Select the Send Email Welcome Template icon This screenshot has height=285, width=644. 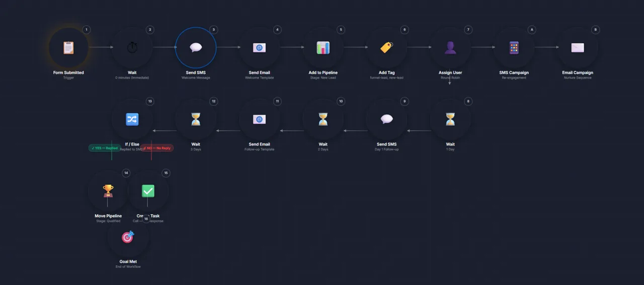259,48
